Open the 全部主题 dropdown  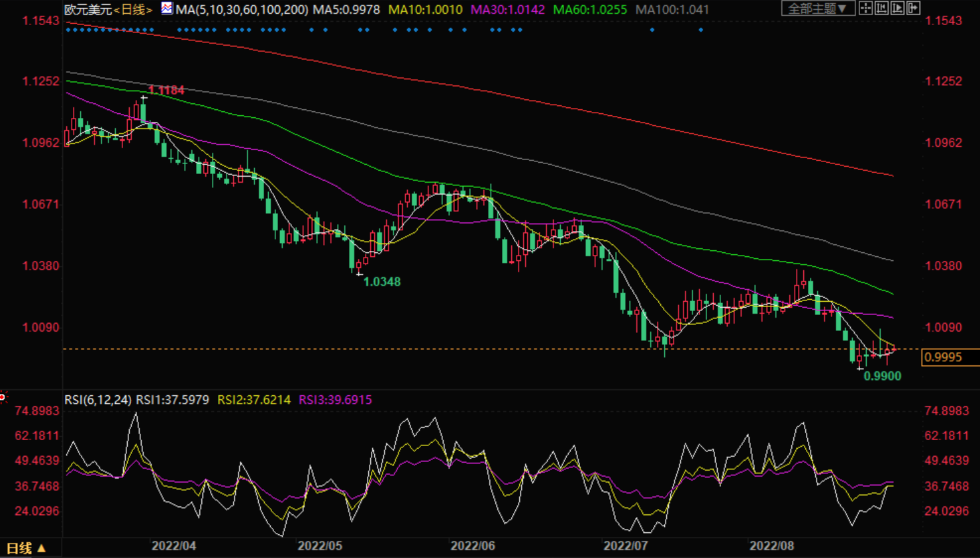[x=818, y=8]
